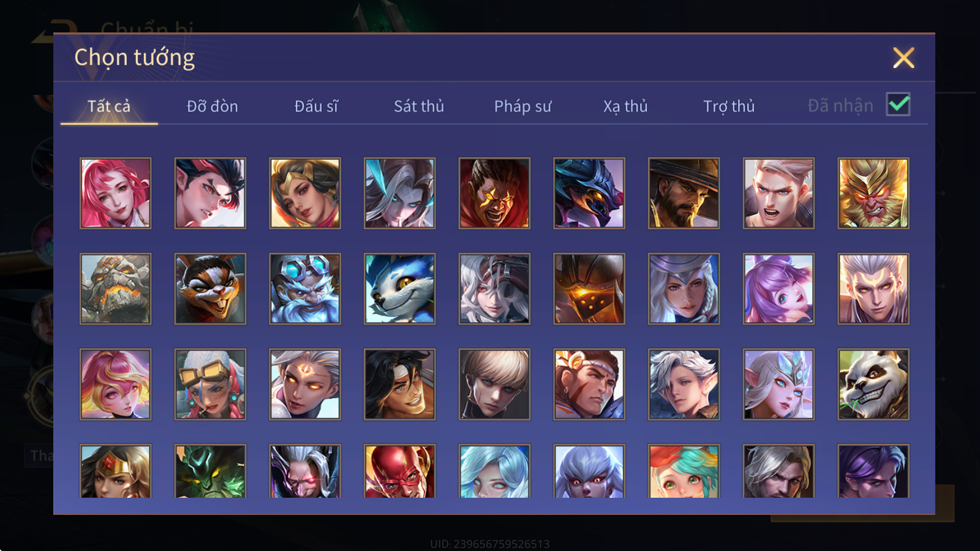Viewport: 980px width, 551px height.
Task: Select the cowboy hat bearded hero
Action: (x=684, y=193)
